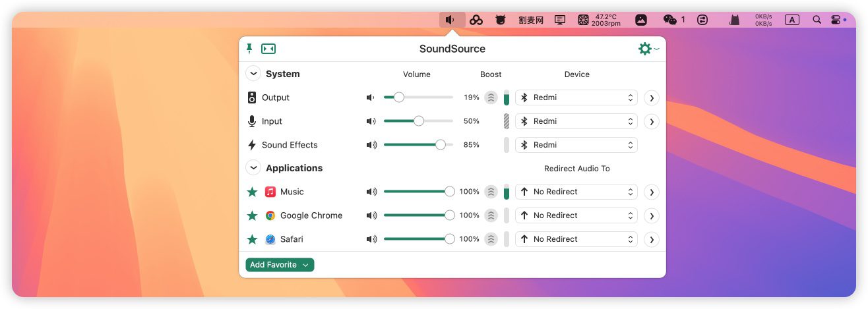Open the SoundSource settings gear menu
The image size is (868, 309).
648,49
